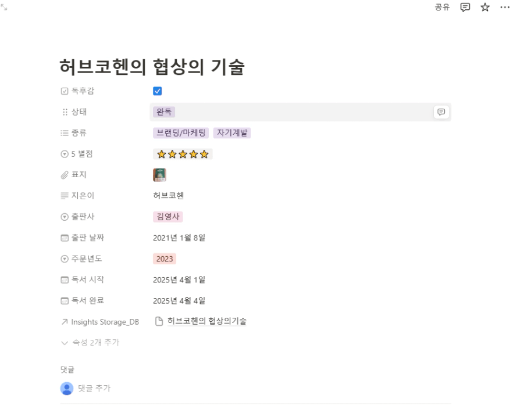Open linked page 허브코헨의 협상의기술
Viewport: 510px width, 420px height.
(x=207, y=321)
